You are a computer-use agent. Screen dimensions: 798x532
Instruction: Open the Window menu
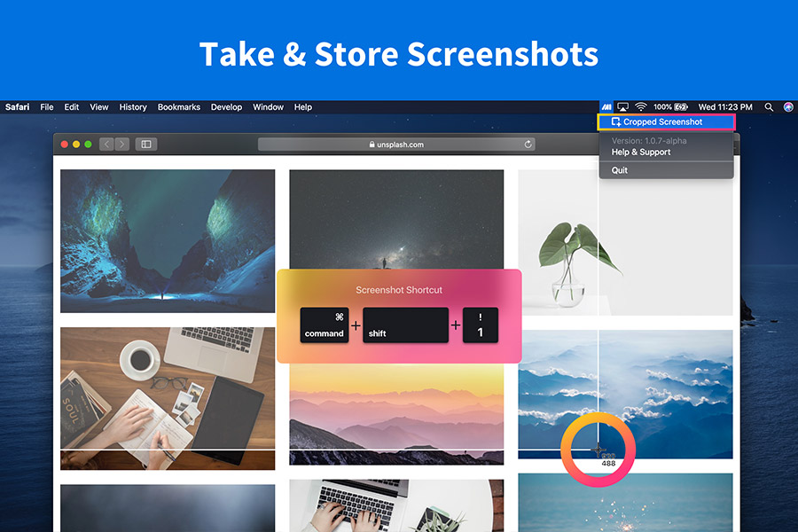[x=268, y=107]
